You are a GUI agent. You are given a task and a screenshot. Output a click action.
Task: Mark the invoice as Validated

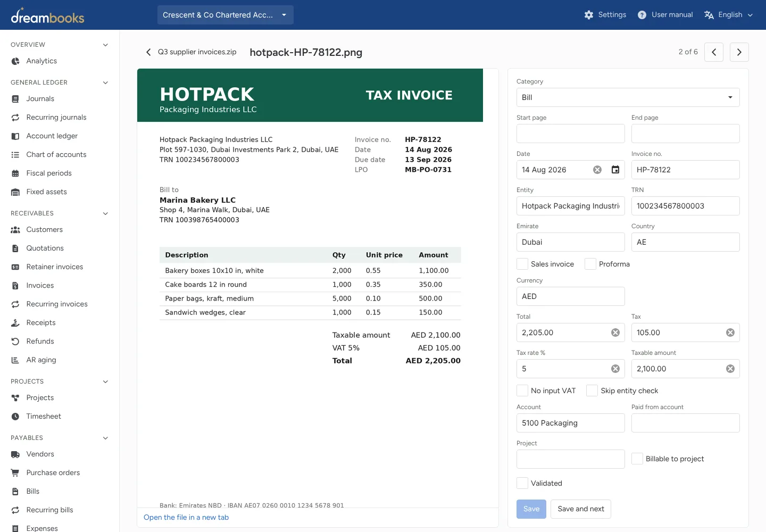pyautogui.click(x=522, y=483)
